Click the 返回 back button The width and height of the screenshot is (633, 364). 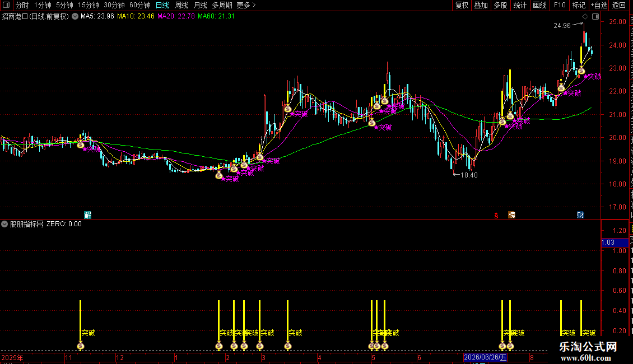pyautogui.click(x=618, y=5)
